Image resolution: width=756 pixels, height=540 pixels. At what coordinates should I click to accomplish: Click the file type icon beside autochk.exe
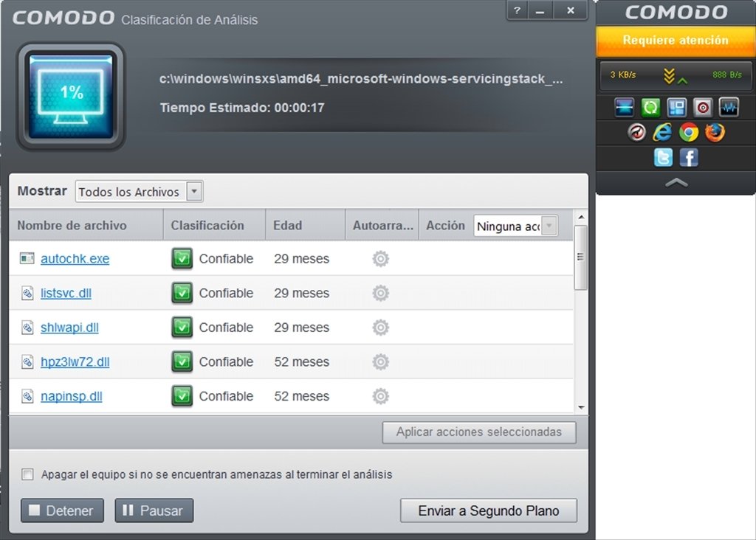[27, 259]
